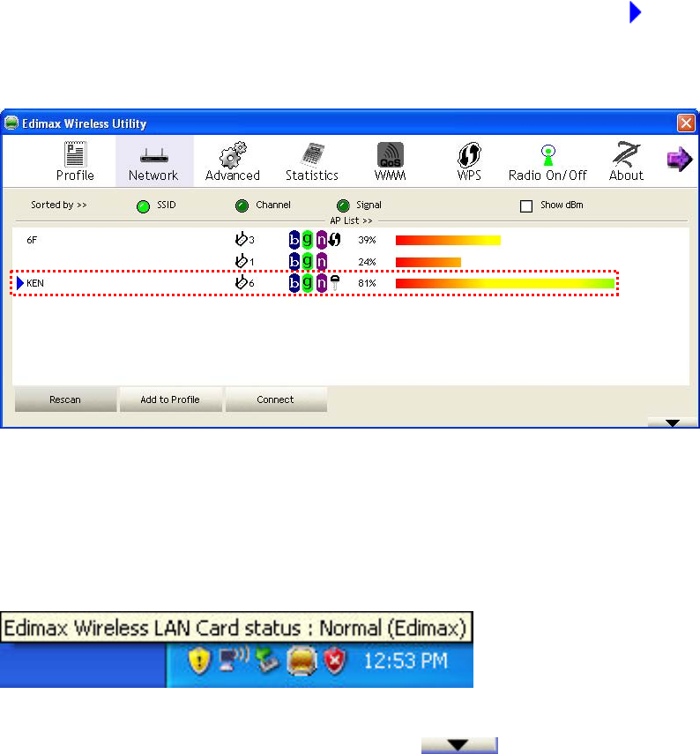Click the Safely Remove Hardware tray icon
The image size is (700, 754).
click(268, 660)
